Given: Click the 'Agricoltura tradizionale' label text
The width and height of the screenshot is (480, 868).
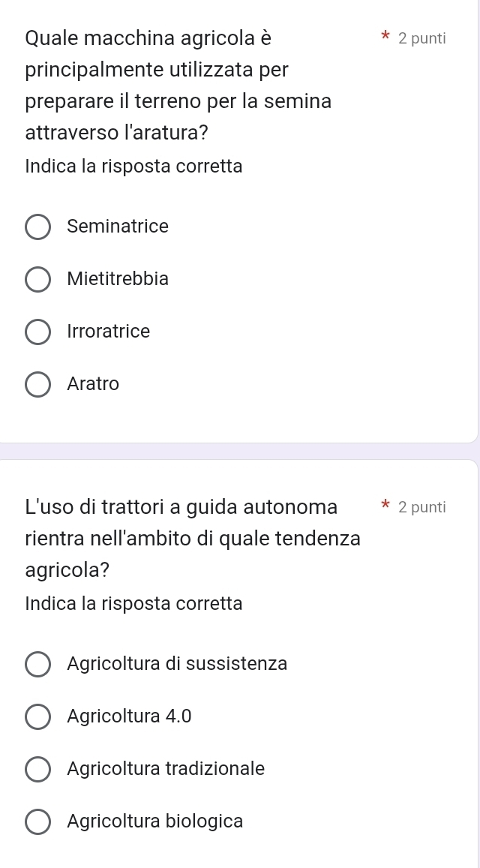Looking at the screenshot, I should pos(166,769).
